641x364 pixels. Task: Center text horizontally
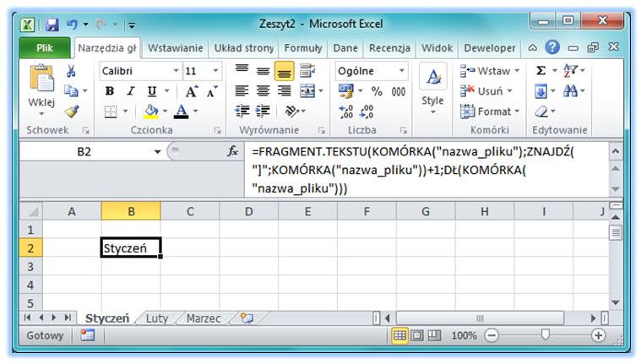pyautogui.click(x=263, y=91)
